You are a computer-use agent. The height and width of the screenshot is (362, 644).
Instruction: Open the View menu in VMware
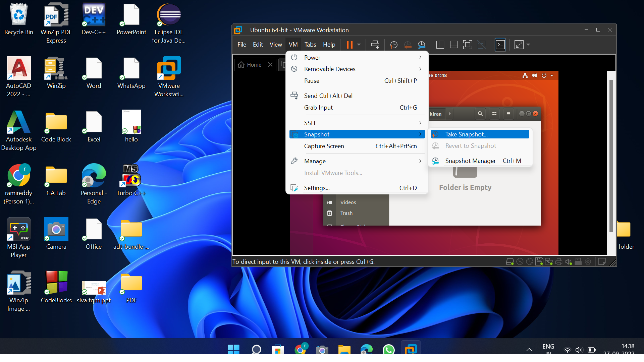pyautogui.click(x=276, y=45)
